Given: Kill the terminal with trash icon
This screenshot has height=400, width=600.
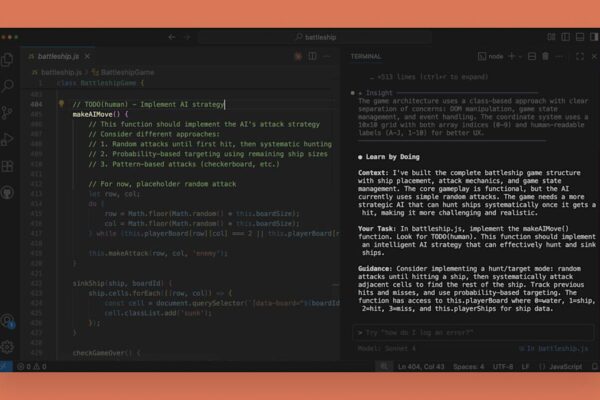Looking at the screenshot, I should click(x=545, y=56).
